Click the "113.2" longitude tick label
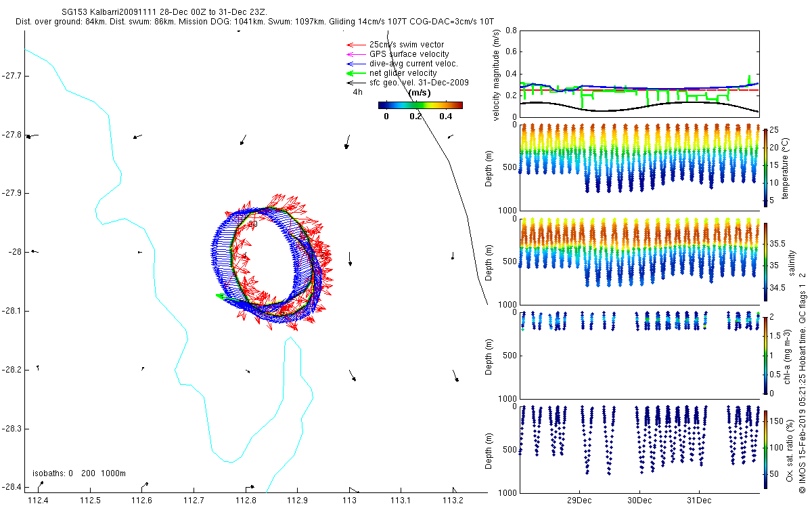812x508 pixels. tap(453, 501)
